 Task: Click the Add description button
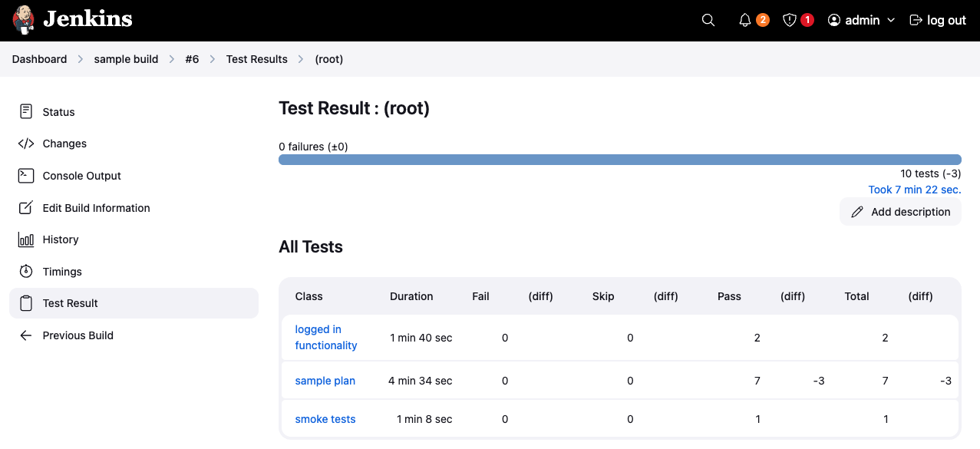click(900, 212)
